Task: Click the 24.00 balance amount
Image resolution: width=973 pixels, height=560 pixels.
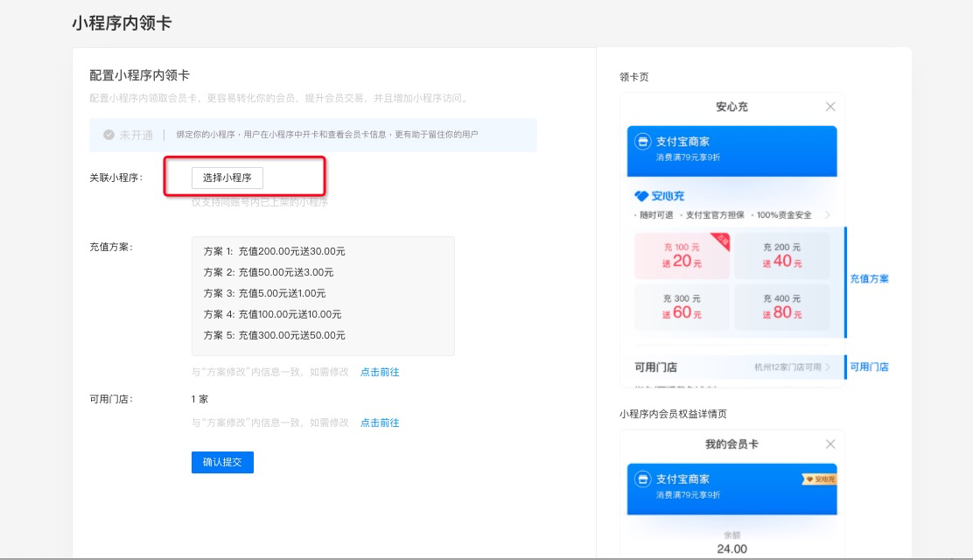Action: [x=732, y=549]
